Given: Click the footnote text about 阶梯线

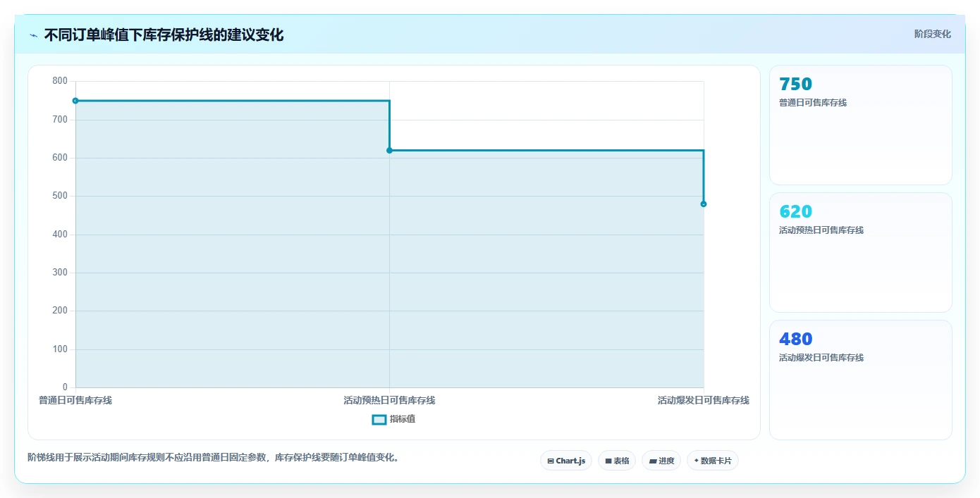Looking at the screenshot, I should [x=214, y=457].
